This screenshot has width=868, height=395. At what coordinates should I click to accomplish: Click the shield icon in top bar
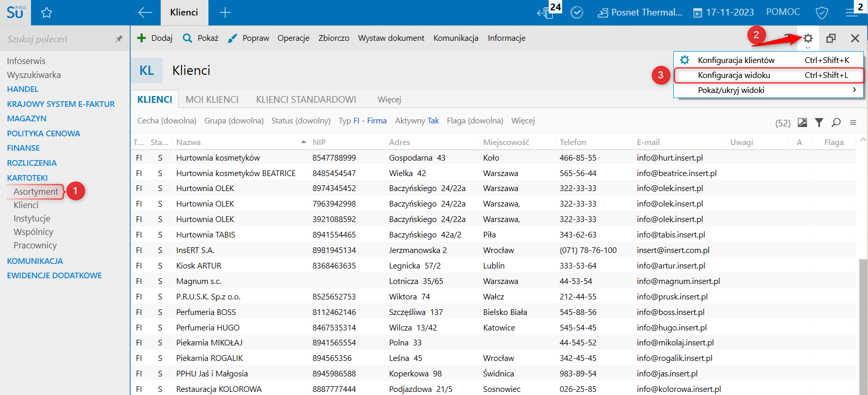(822, 13)
